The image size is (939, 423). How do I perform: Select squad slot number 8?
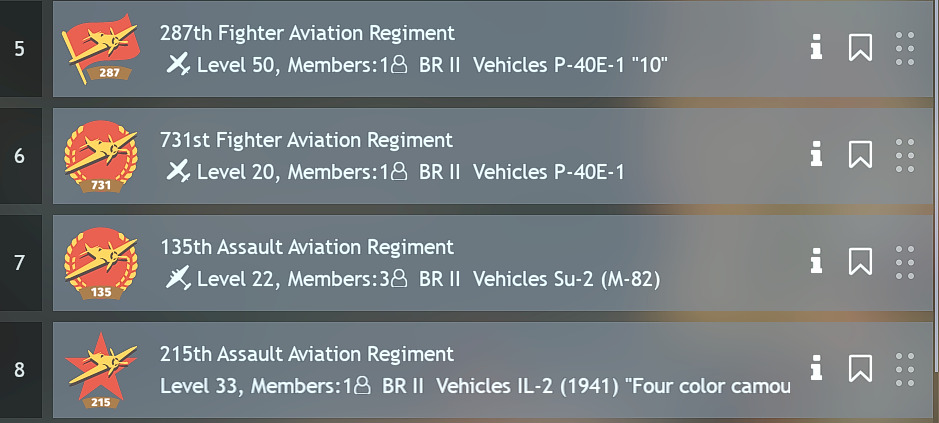tap(20, 370)
